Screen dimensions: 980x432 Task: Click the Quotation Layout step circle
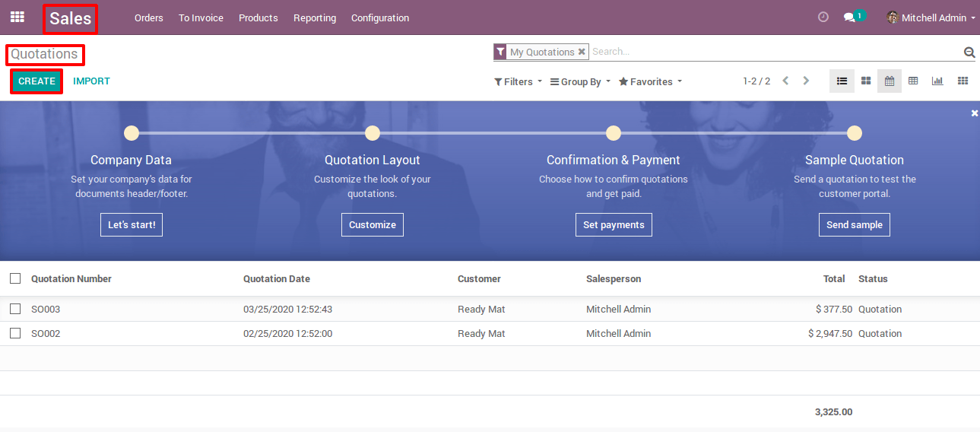(373, 133)
